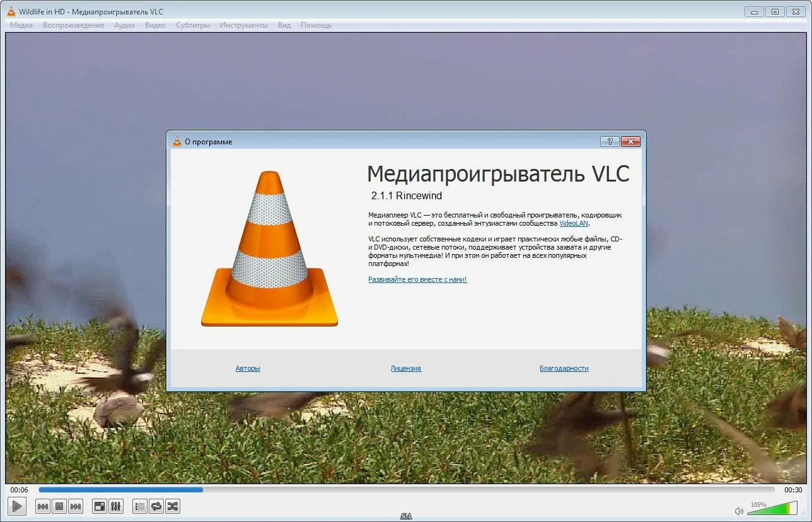
Task: Open the Авторы link
Action: (248, 368)
